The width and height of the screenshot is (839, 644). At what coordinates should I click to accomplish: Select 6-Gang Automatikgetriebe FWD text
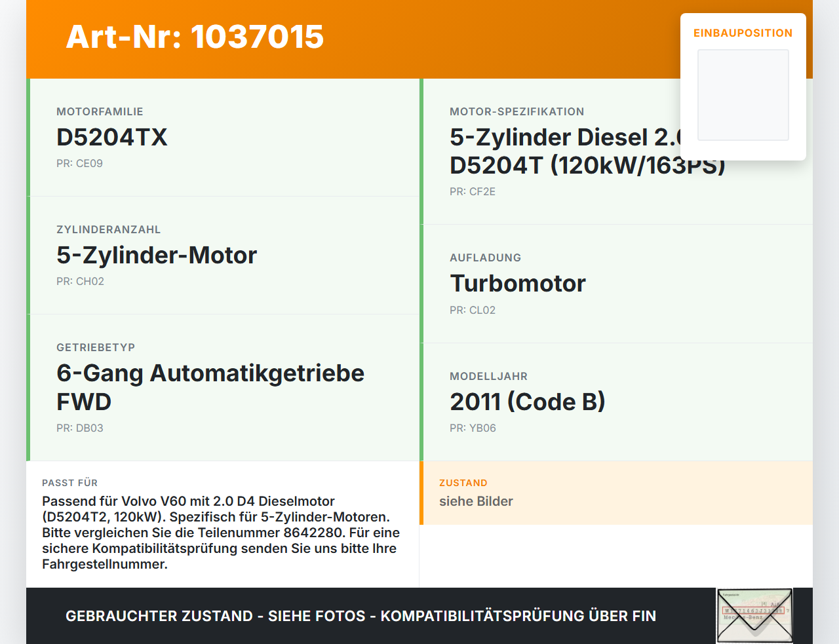point(210,387)
